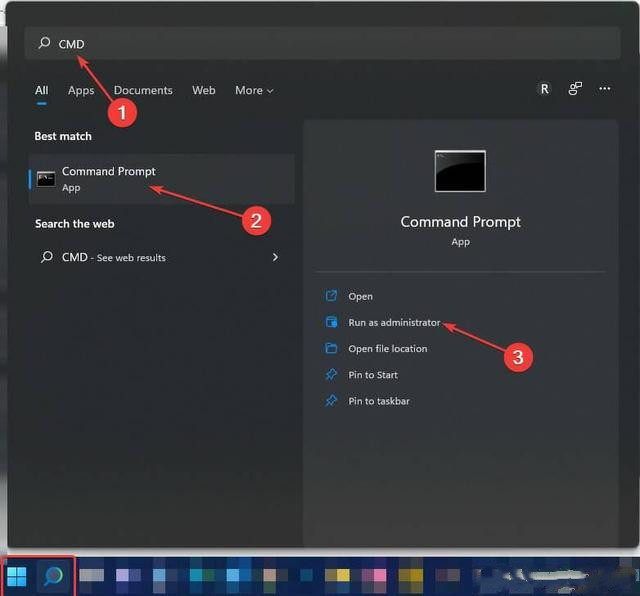Choose Run as administrator
The height and width of the screenshot is (596, 640).
(394, 322)
